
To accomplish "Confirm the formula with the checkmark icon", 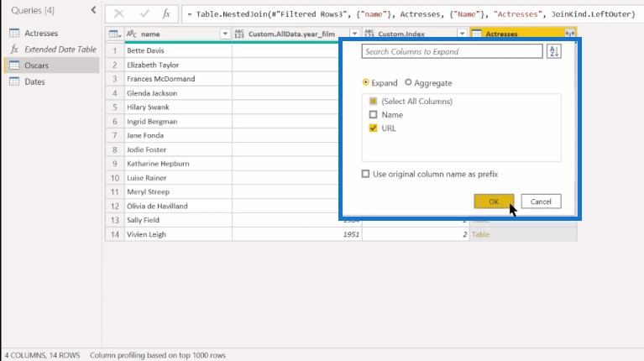I will tap(144, 14).
